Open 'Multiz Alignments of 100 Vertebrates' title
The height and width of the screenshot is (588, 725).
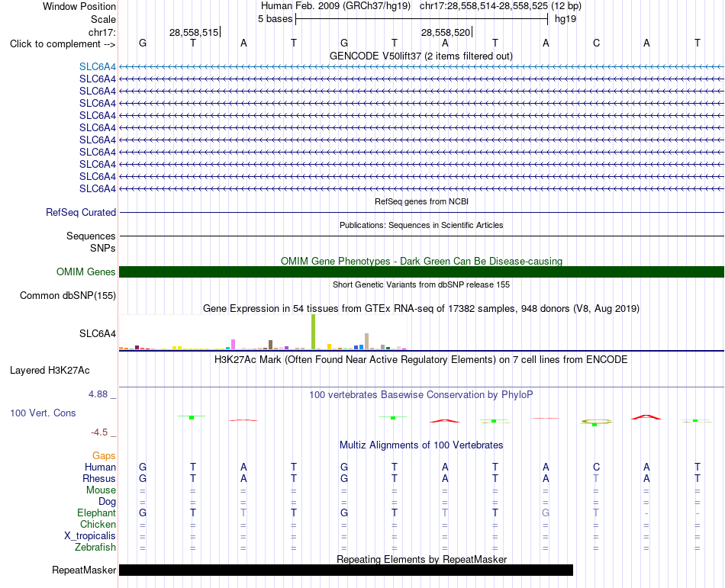click(x=421, y=445)
